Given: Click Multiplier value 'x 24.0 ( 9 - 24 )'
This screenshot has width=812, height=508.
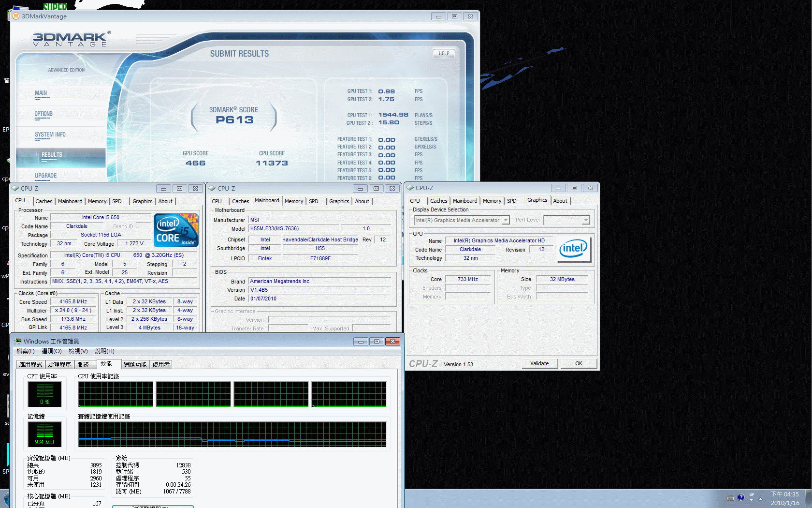Looking at the screenshot, I should click(73, 311).
